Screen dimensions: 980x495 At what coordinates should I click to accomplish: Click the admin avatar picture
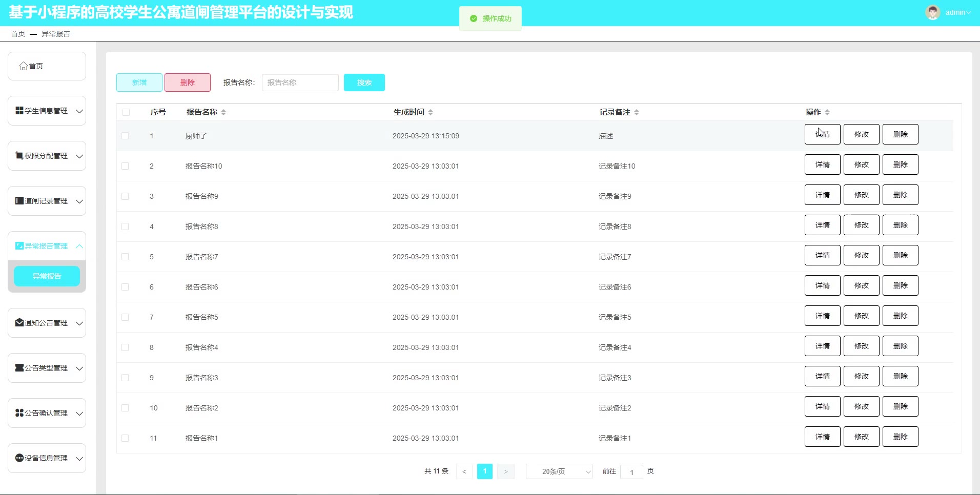[x=932, y=12]
